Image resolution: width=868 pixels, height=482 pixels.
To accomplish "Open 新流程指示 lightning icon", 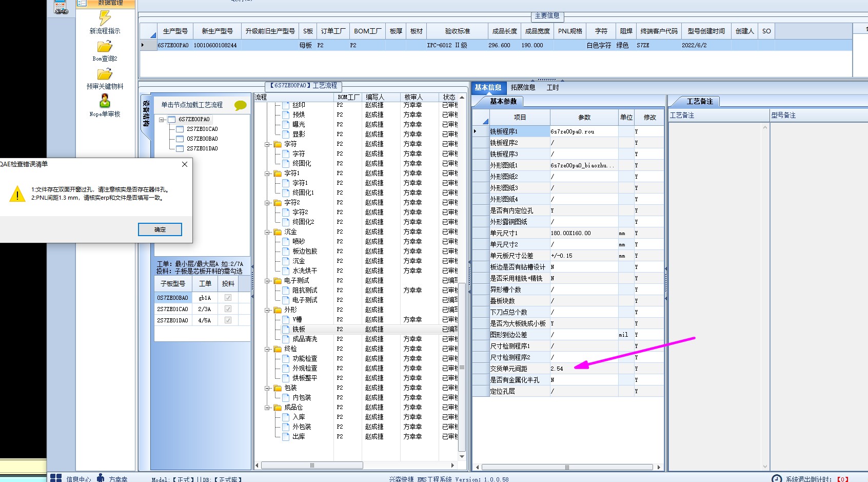I will point(105,18).
